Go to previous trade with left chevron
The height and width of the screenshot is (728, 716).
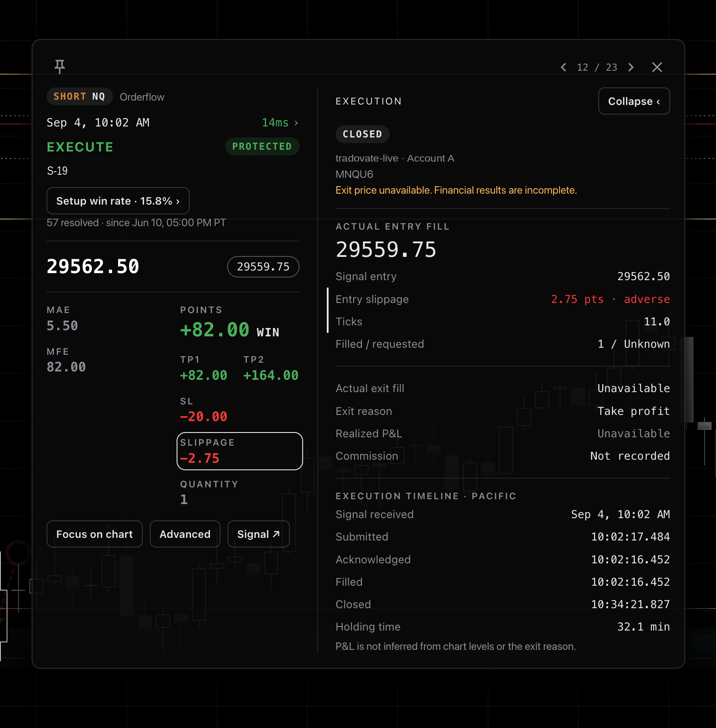pos(564,67)
